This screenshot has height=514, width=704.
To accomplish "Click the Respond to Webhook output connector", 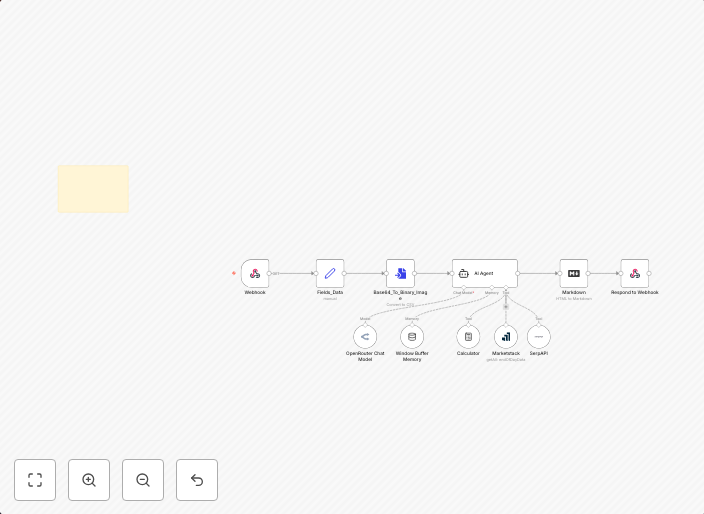I will [x=649, y=273].
